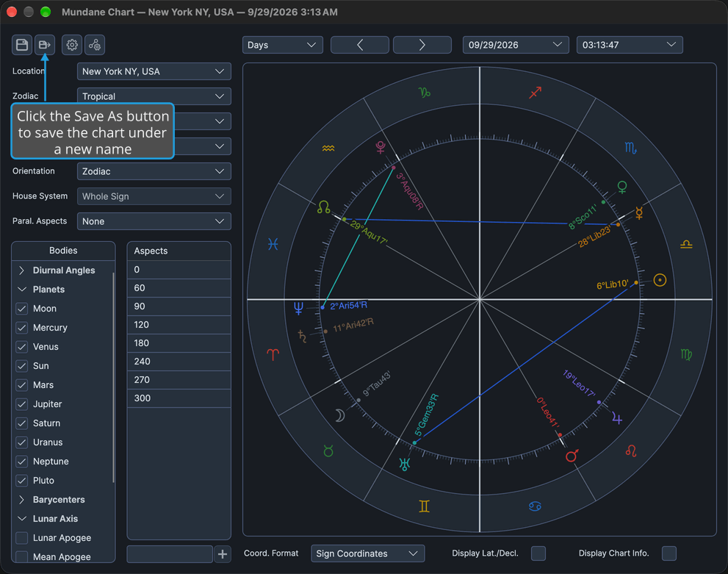Click the Sagittarius sign symbol
This screenshot has width=728, height=574.
point(536,93)
